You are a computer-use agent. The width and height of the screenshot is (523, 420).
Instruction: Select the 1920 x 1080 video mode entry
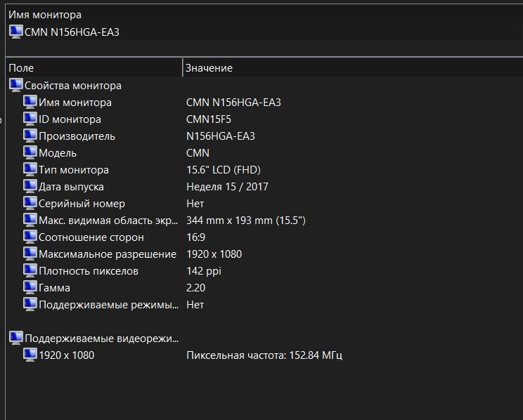[66, 355]
